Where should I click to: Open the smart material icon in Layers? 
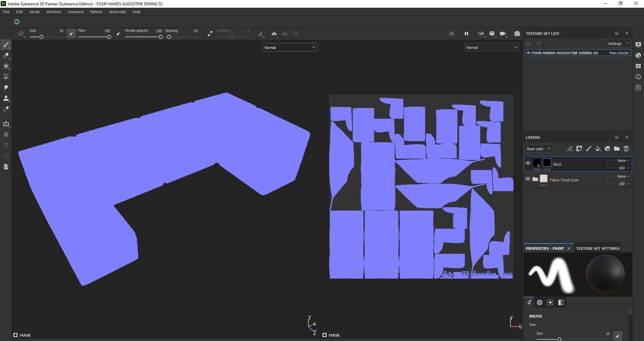pos(607,149)
